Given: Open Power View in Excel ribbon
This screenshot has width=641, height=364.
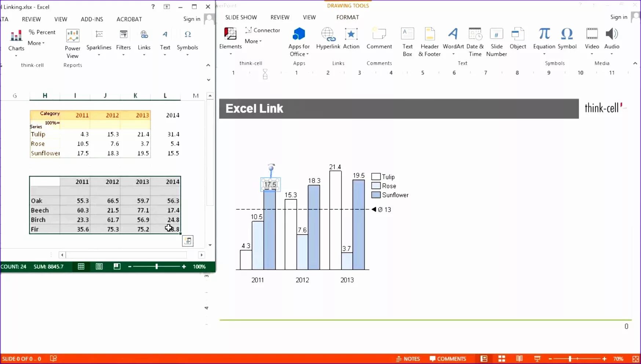Looking at the screenshot, I should pos(73,44).
